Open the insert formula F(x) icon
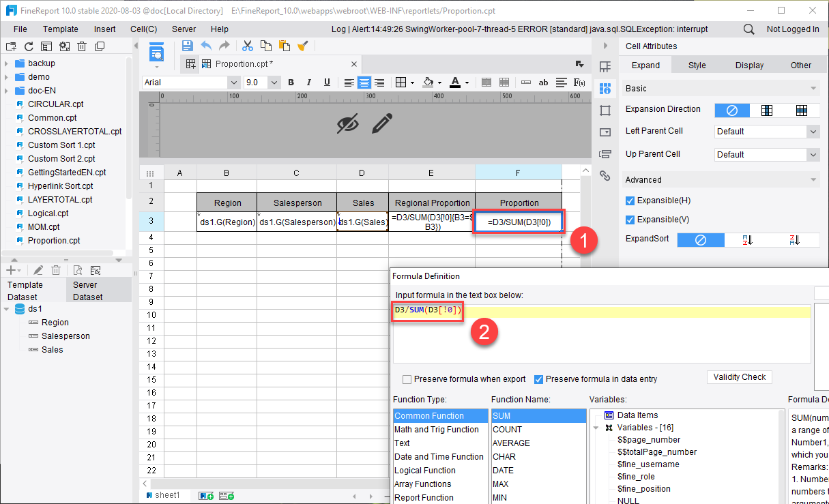829x504 pixels. coord(579,83)
